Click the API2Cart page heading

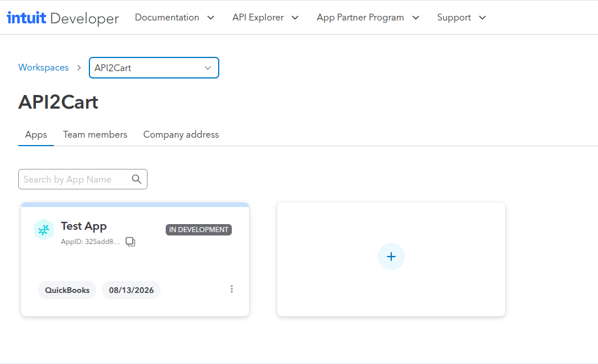58,102
